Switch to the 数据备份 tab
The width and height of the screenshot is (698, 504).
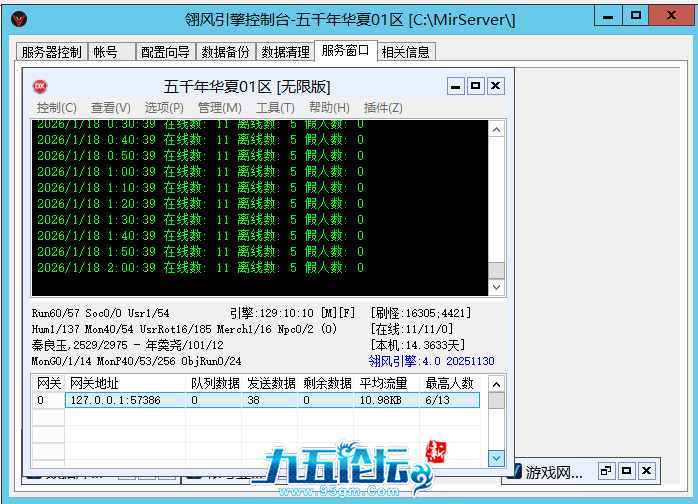[x=226, y=52]
